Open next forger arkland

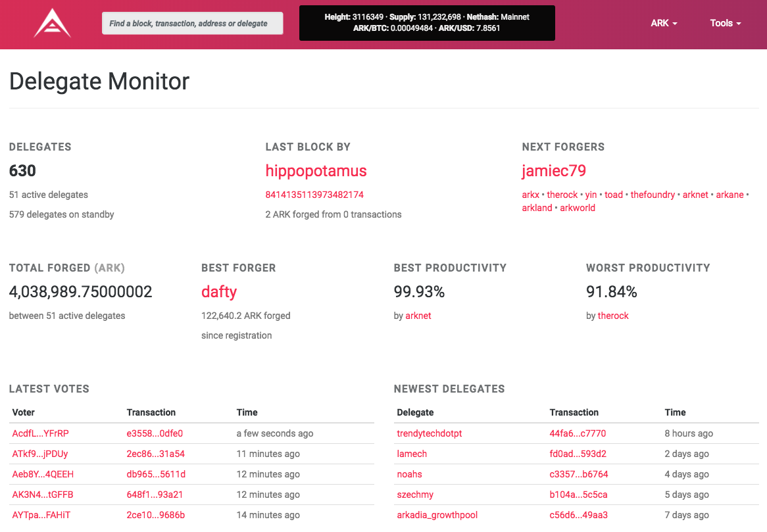click(537, 208)
